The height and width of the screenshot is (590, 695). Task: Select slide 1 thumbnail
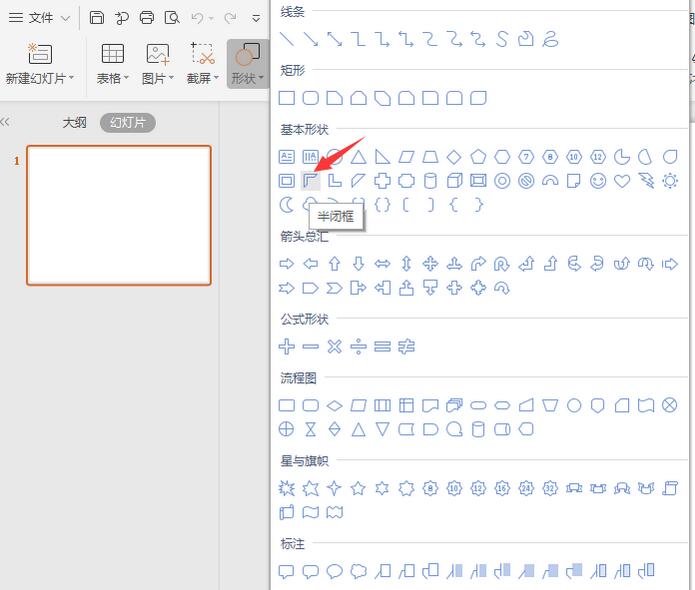(119, 215)
